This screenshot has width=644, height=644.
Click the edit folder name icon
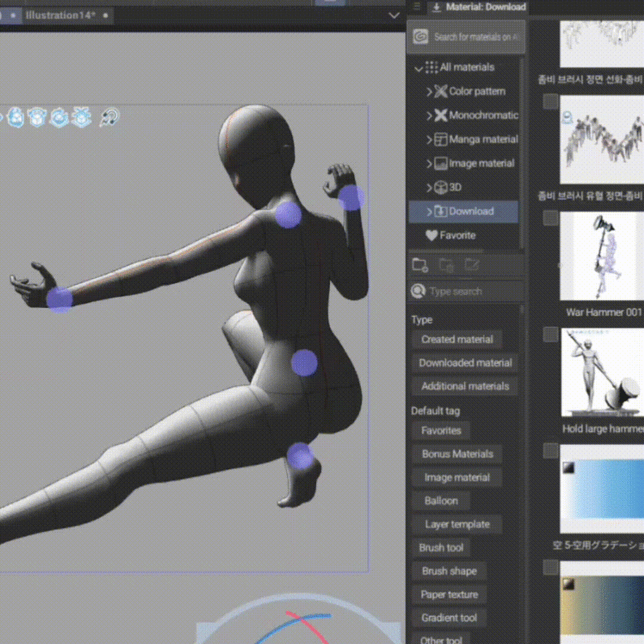[x=472, y=265]
